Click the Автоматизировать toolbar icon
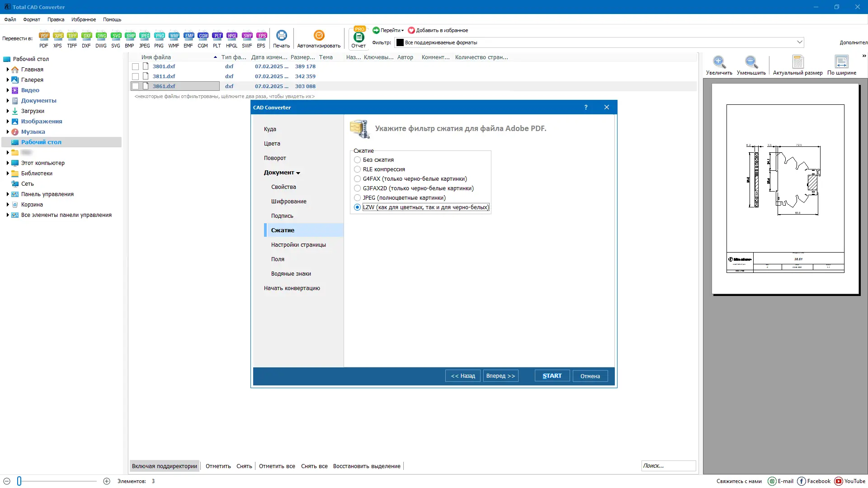The width and height of the screenshot is (868, 488). coord(319,35)
